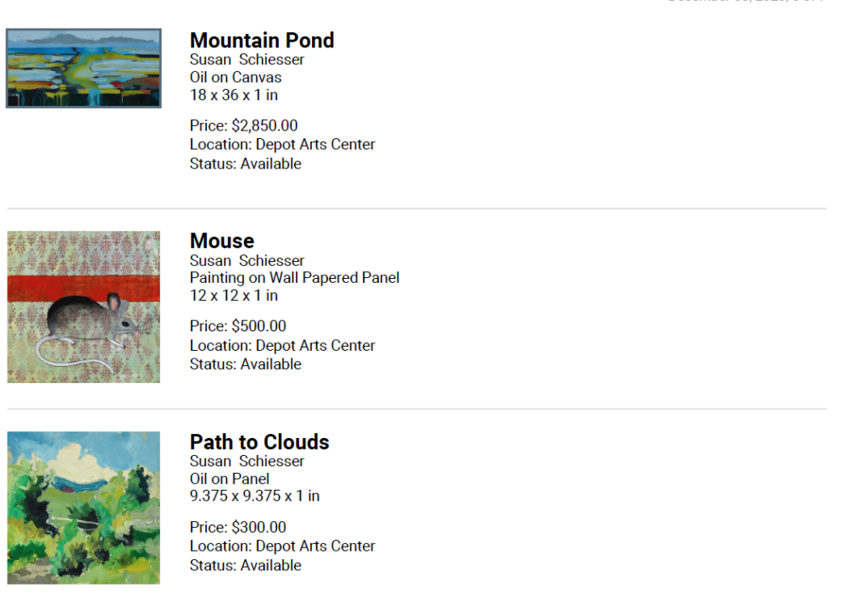The height and width of the screenshot is (594, 868).
Task: Click the 18 x 36 x 1 in dimensions
Action: click(234, 95)
